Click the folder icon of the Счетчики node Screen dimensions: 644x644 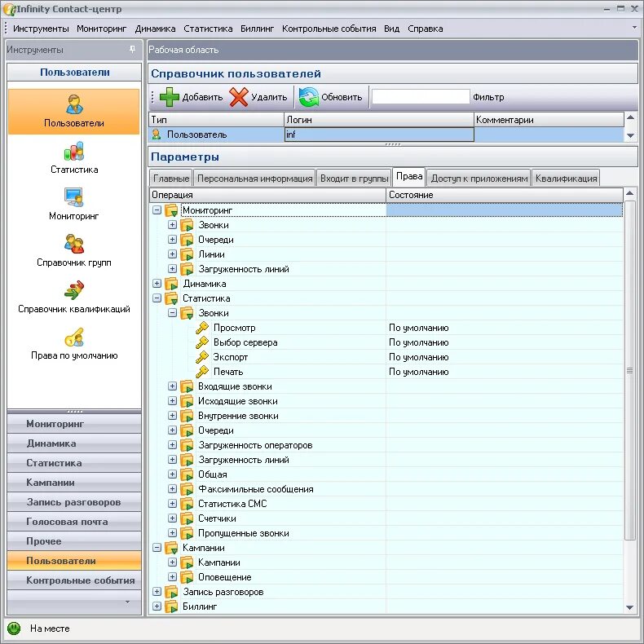[187, 518]
